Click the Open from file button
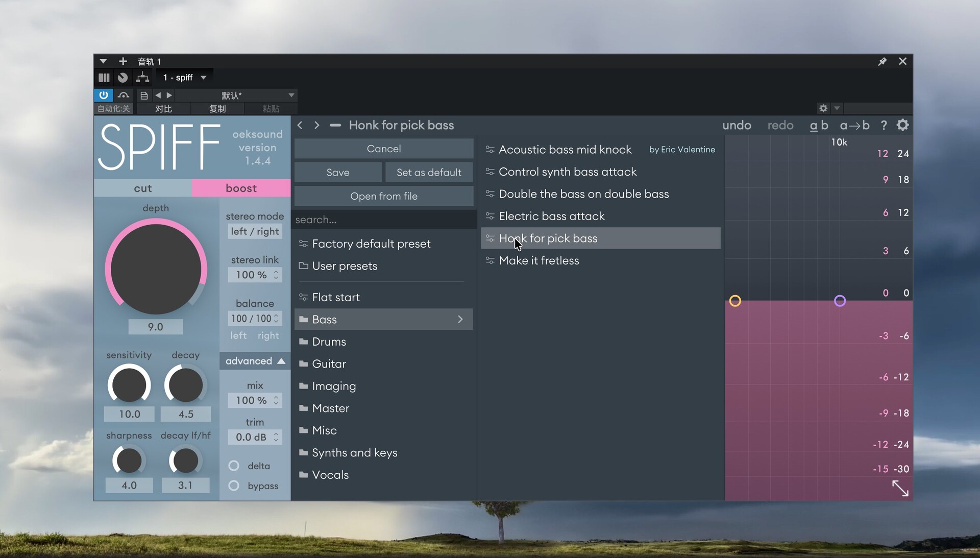This screenshot has width=980, height=558. click(x=384, y=196)
